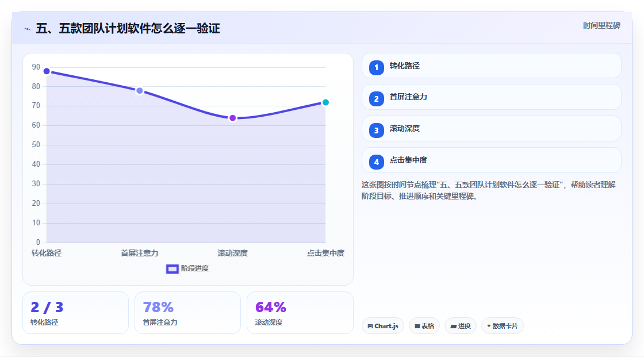Click the y-axis value 50
644x357 pixels.
point(36,145)
